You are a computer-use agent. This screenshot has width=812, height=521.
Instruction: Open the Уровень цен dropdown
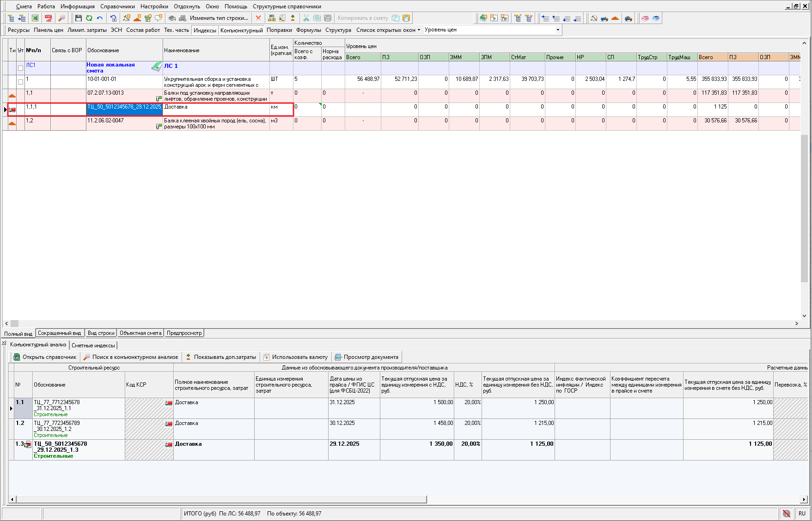(x=558, y=30)
